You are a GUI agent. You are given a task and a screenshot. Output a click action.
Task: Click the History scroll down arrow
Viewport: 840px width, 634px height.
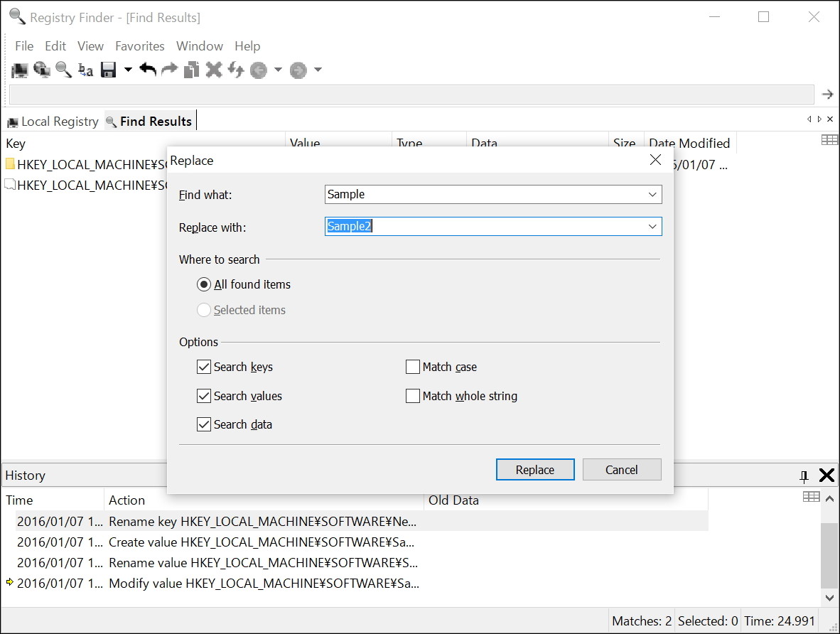[829, 598]
